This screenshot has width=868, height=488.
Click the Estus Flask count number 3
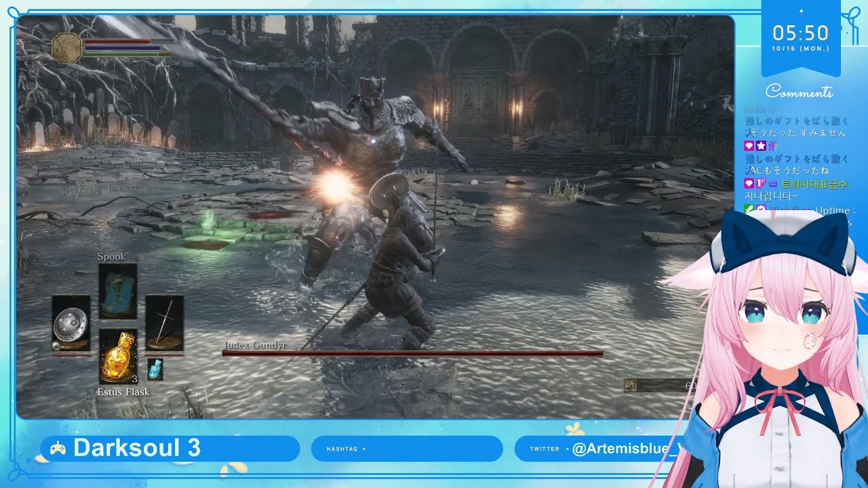(x=134, y=379)
